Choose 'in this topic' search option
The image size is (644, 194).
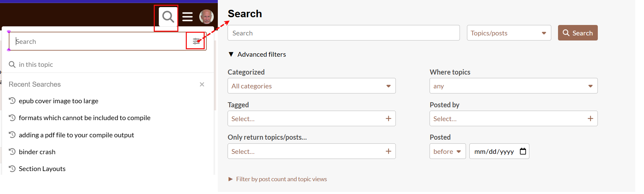coord(36,64)
